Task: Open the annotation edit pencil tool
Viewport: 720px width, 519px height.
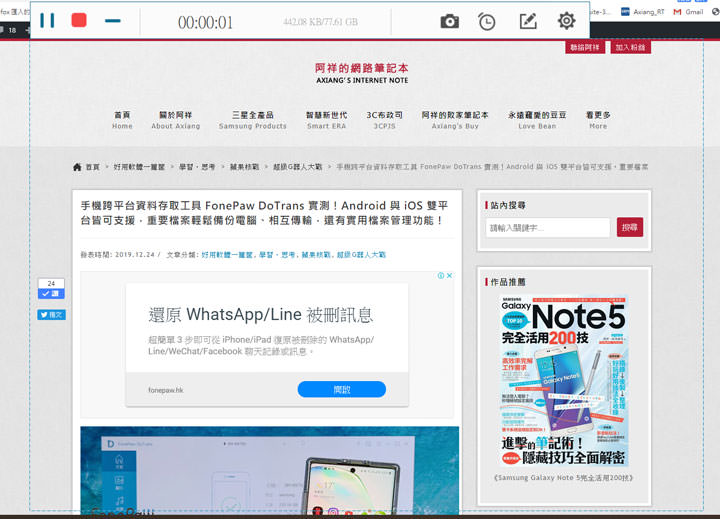Action: [x=528, y=21]
